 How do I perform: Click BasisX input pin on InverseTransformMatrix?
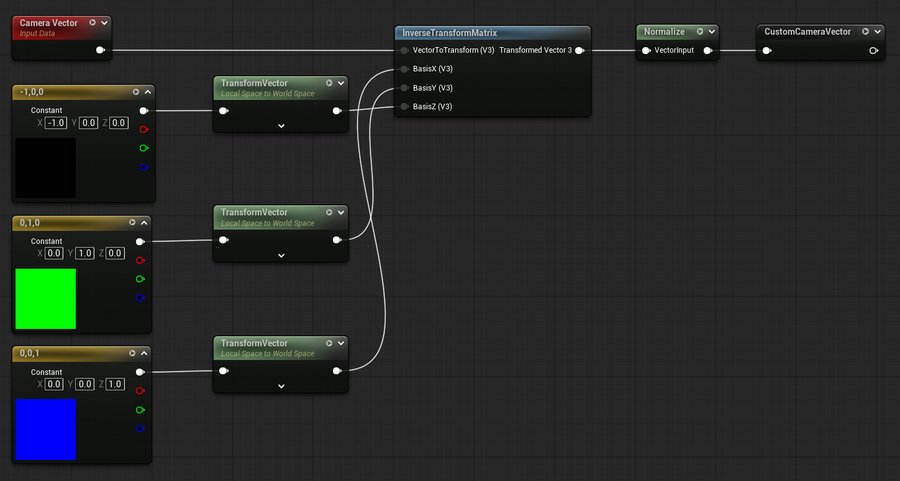click(x=403, y=69)
